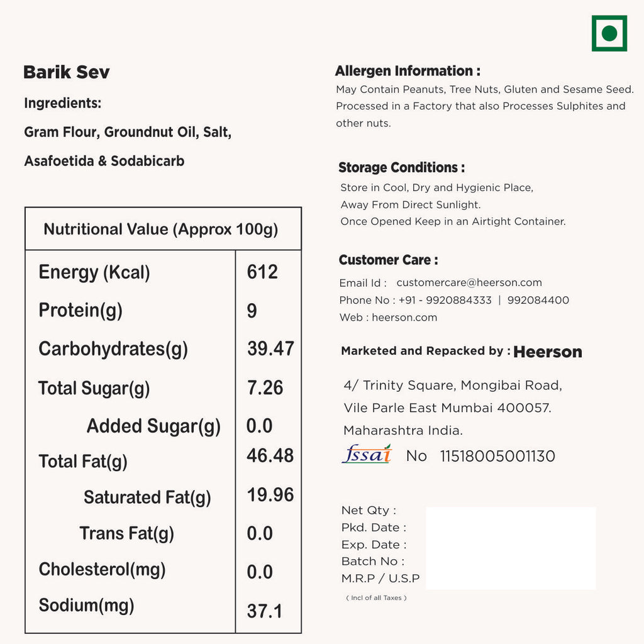This screenshot has width=644, height=644.
Task: Click phone number +91 - 9920884333
Action: [445, 301]
